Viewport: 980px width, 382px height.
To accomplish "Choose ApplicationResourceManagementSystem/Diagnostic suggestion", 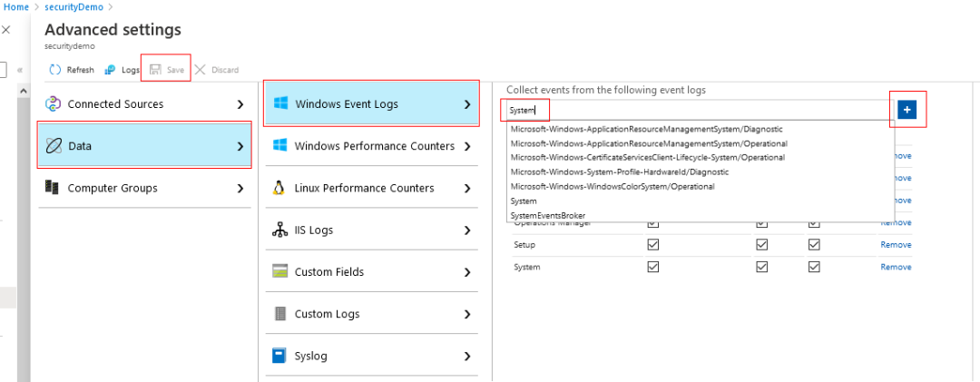I will 647,129.
